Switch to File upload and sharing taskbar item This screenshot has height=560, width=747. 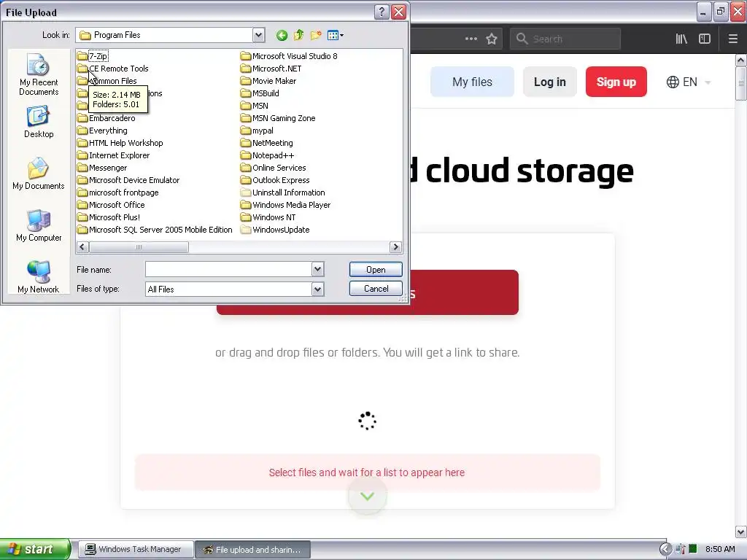[253, 550]
